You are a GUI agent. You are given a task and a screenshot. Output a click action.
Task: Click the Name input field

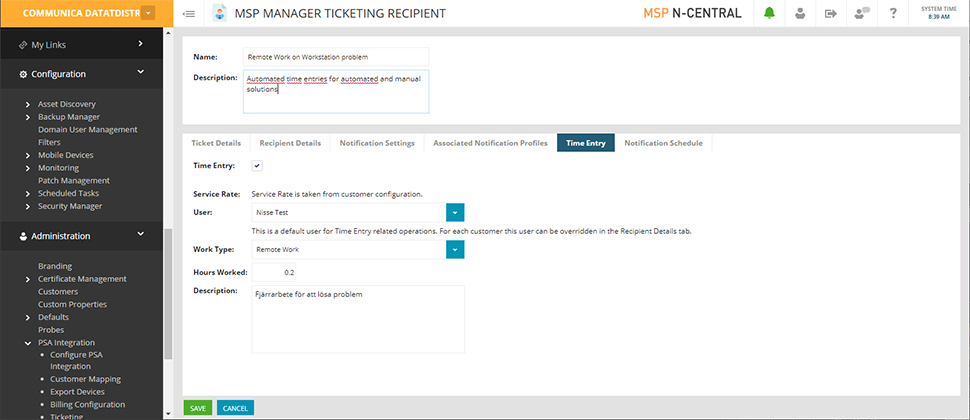pyautogui.click(x=336, y=56)
